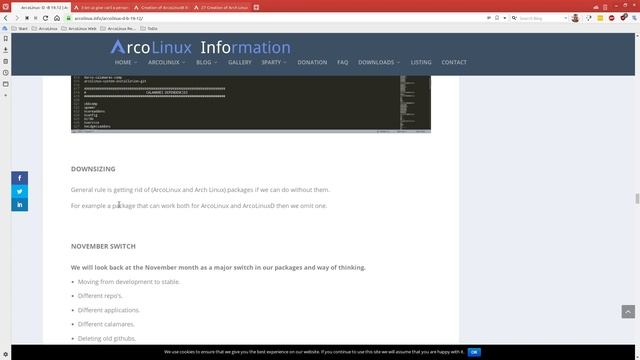
Task: Share the page on LinkedIn
Action: pyautogui.click(x=20, y=204)
